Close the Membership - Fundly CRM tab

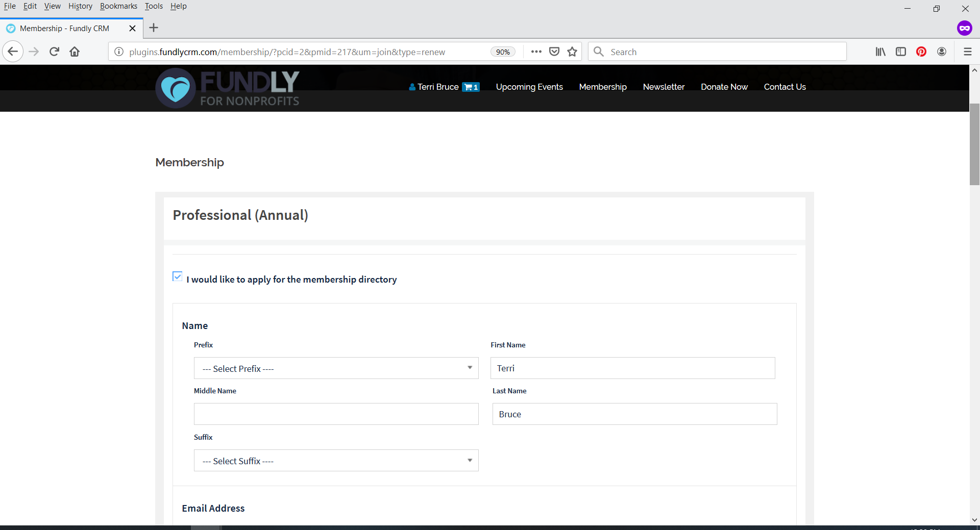click(x=132, y=29)
